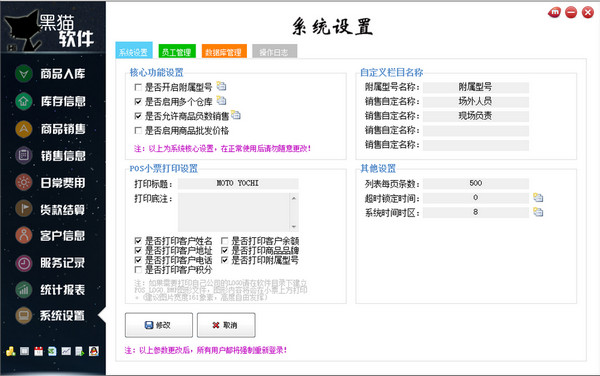Viewport: 600px width, 376px height.
Task: Open 统计报表 sidebar item
Action: tap(51, 290)
